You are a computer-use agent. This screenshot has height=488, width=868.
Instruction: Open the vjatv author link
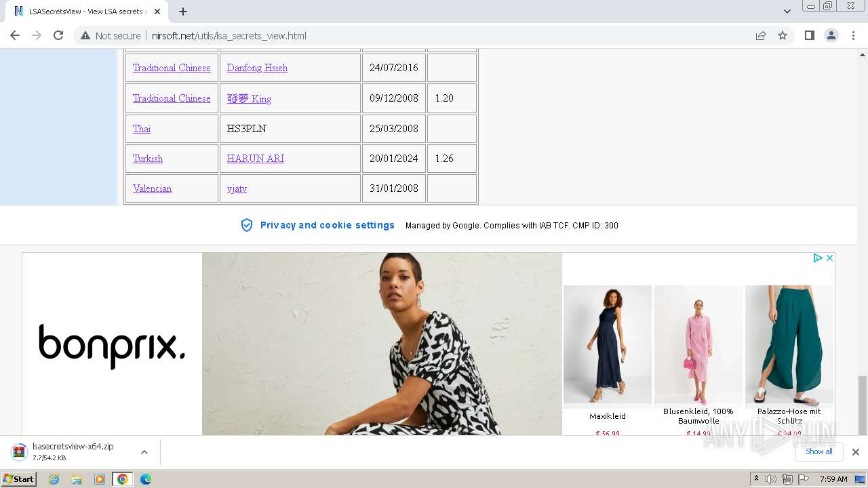237,188
